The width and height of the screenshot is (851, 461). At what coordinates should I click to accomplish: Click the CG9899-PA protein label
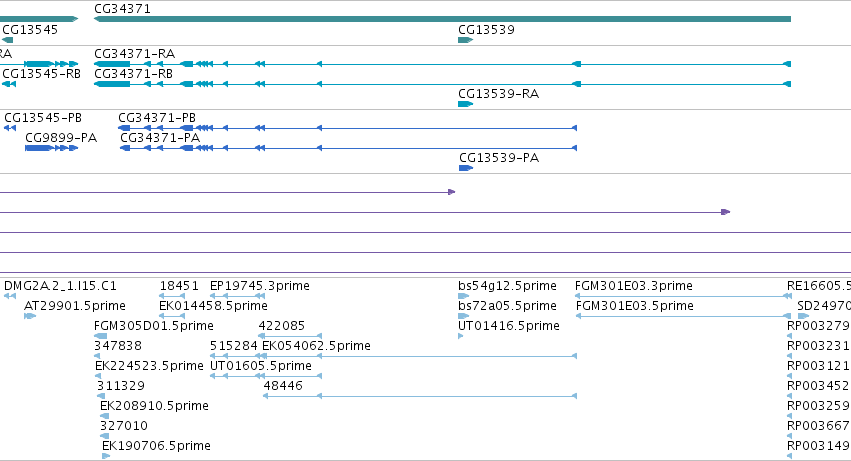pyautogui.click(x=61, y=138)
